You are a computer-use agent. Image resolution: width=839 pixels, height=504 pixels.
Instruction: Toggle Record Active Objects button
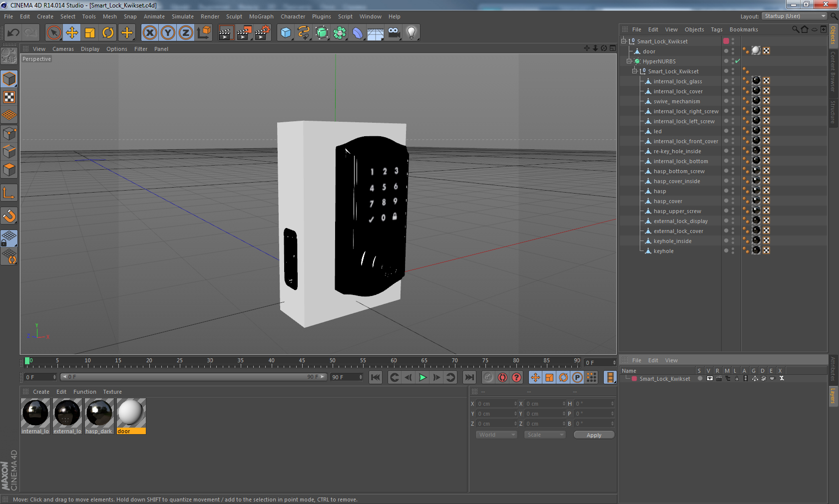point(488,377)
